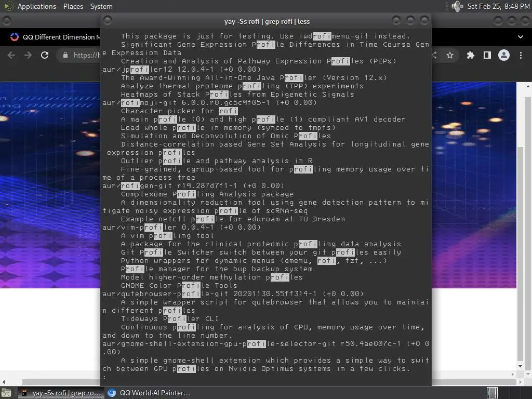Click the Applications menu logo icon
This screenshot has height=399, width=532.
coord(8,6)
